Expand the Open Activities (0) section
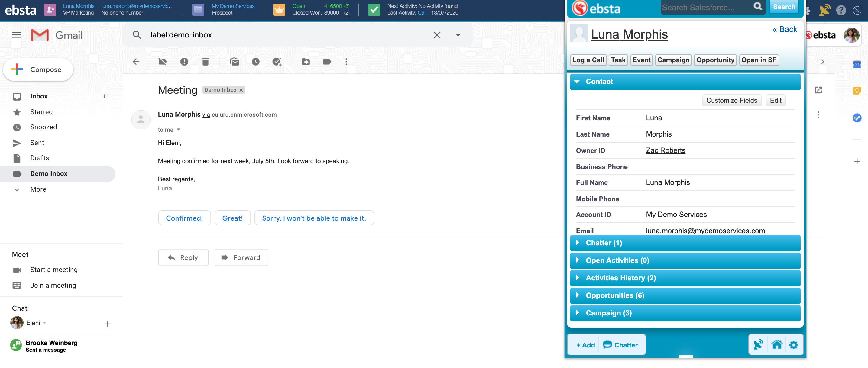This screenshot has width=868, height=368. 685,260
